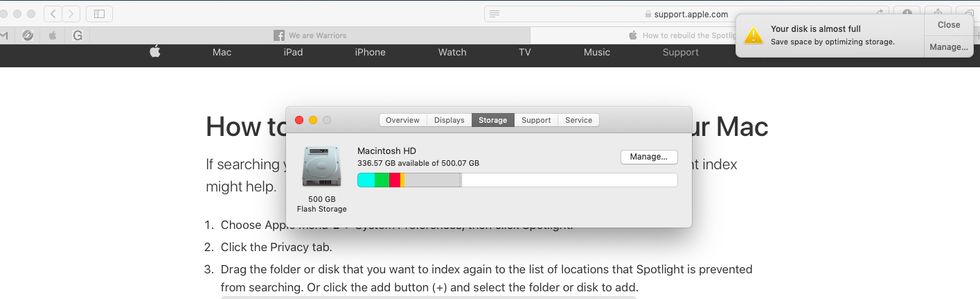Click the white free-space portion of storage bar

click(x=569, y=180)
